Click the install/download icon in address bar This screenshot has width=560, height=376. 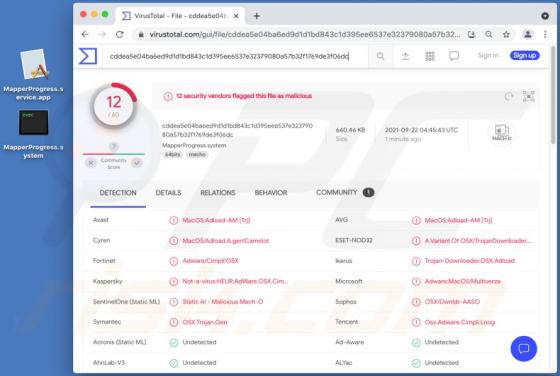tap(471, 34)
